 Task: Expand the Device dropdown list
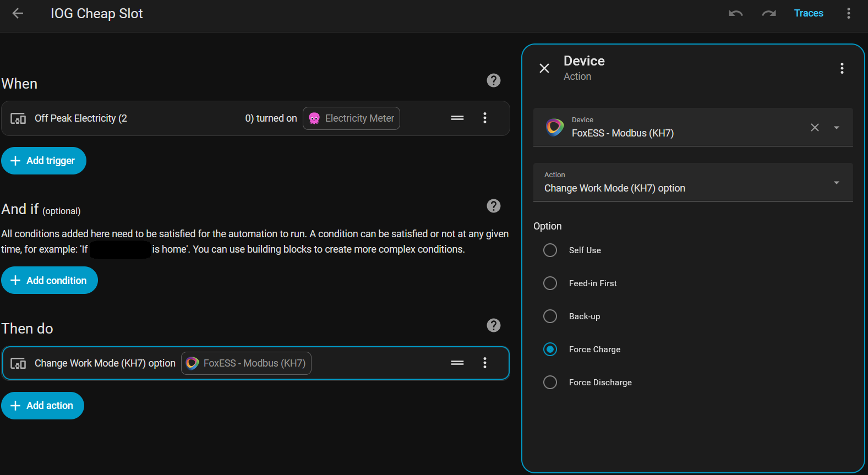(x=837, y=127)
